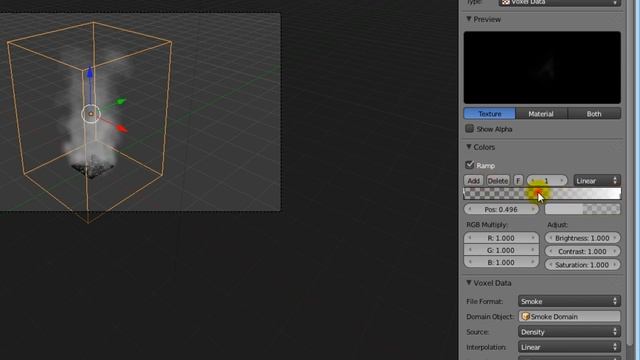The width and height of the screenshot is (640, 360).
Task: Click the white manipulator center circle
Action: coord(91,114)
